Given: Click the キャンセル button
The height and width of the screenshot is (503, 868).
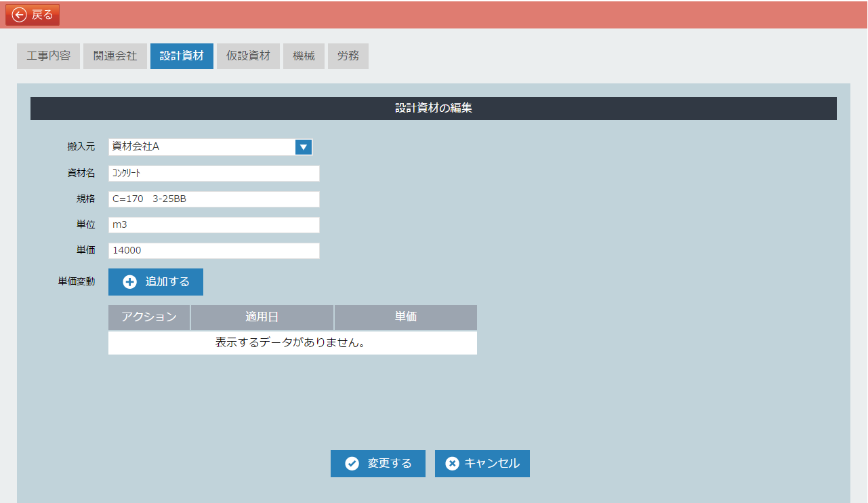Looking at the screenshot, I should coord(482,464).
